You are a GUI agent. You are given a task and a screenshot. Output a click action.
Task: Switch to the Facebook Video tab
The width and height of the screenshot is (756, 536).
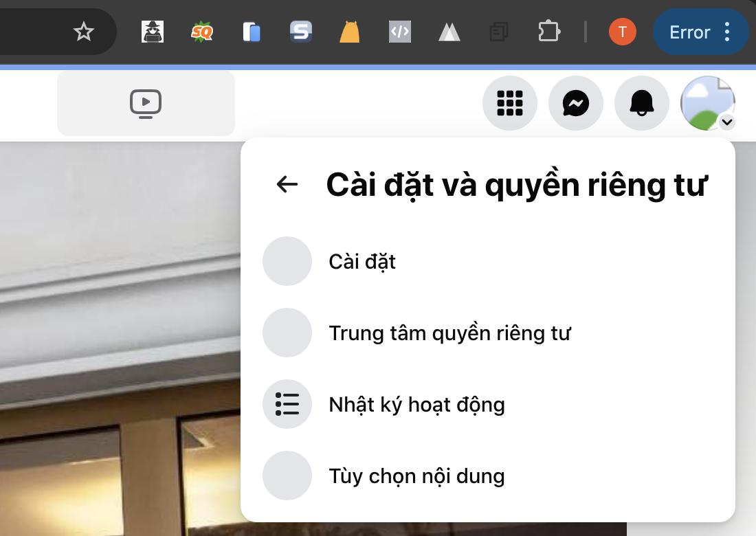(x=146, y=103)
